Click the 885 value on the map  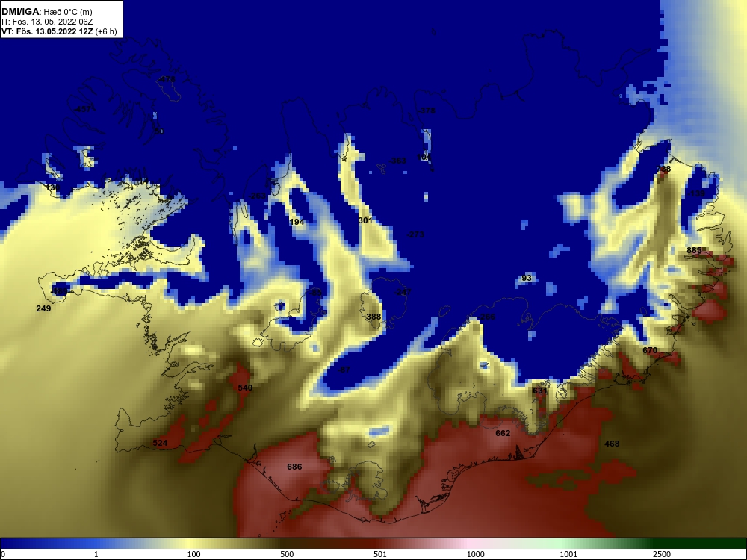point(694,250)
